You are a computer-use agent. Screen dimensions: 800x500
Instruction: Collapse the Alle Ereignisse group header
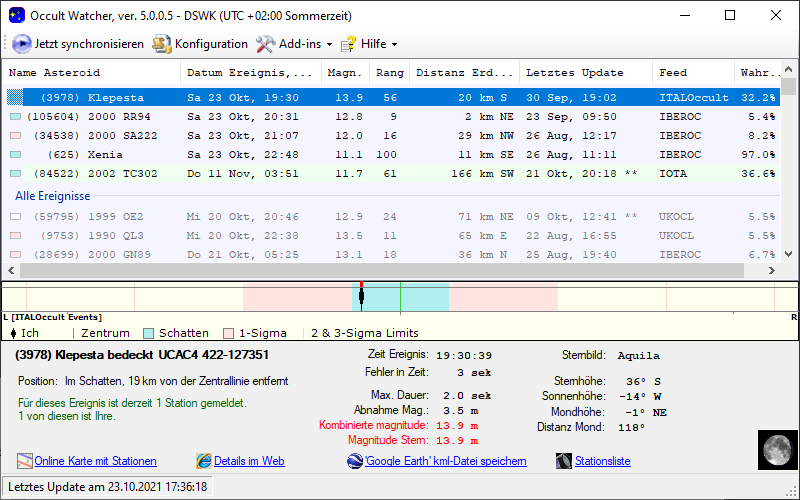52,196
